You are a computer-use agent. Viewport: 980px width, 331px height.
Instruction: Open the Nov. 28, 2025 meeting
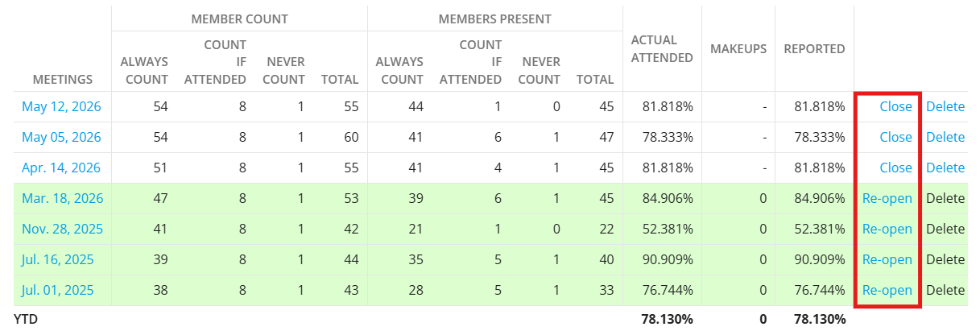tap(62, 229)
